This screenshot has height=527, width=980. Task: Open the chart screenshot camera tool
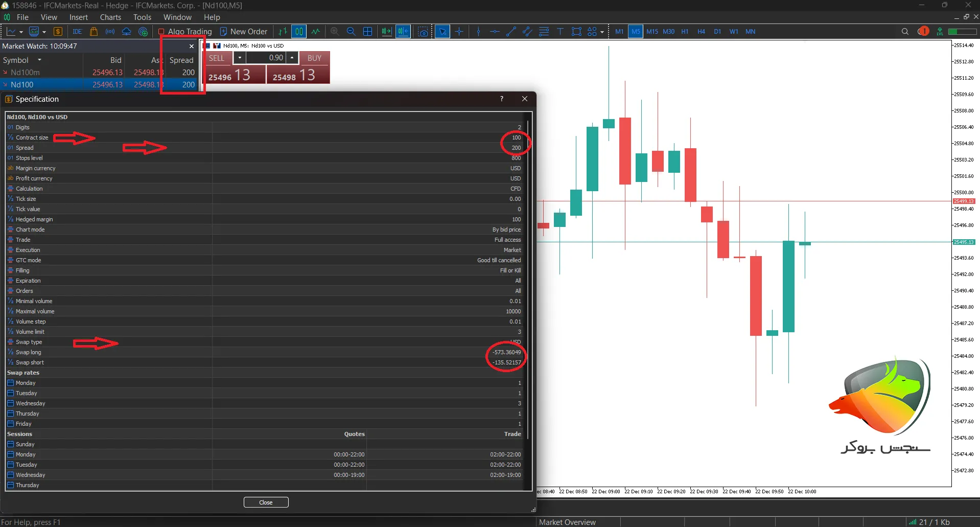[x=423, y=32]
